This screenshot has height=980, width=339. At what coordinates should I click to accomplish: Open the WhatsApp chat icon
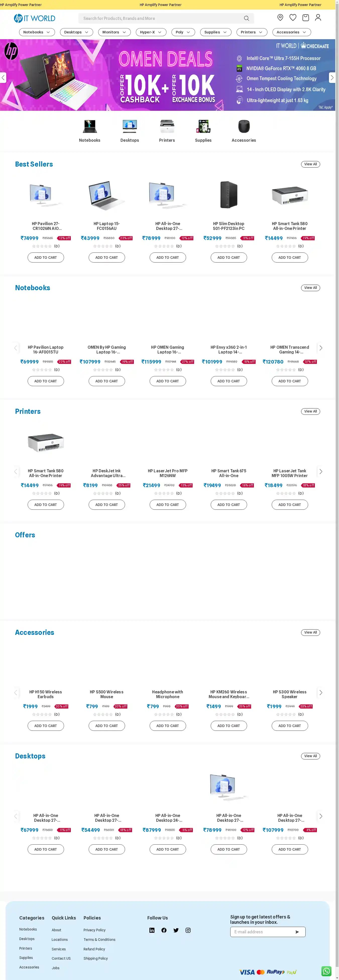[x=326, y=971]
